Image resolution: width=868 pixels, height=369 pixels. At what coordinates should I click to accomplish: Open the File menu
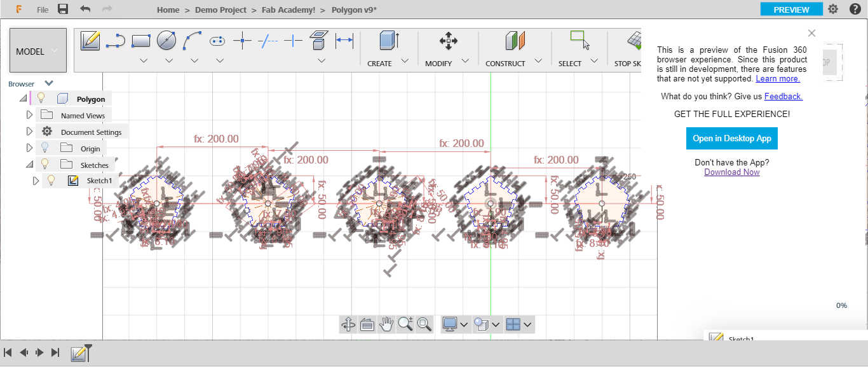[x=42, y=10]
